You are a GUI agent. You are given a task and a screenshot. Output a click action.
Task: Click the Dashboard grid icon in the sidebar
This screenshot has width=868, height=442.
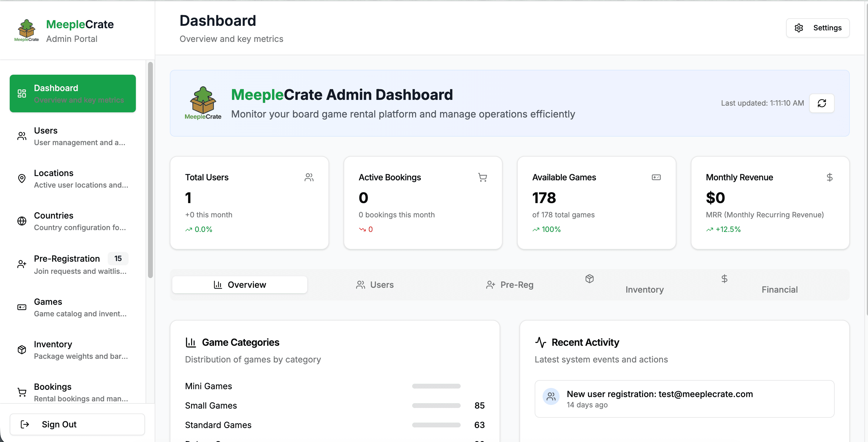click(x=22, y=93)
